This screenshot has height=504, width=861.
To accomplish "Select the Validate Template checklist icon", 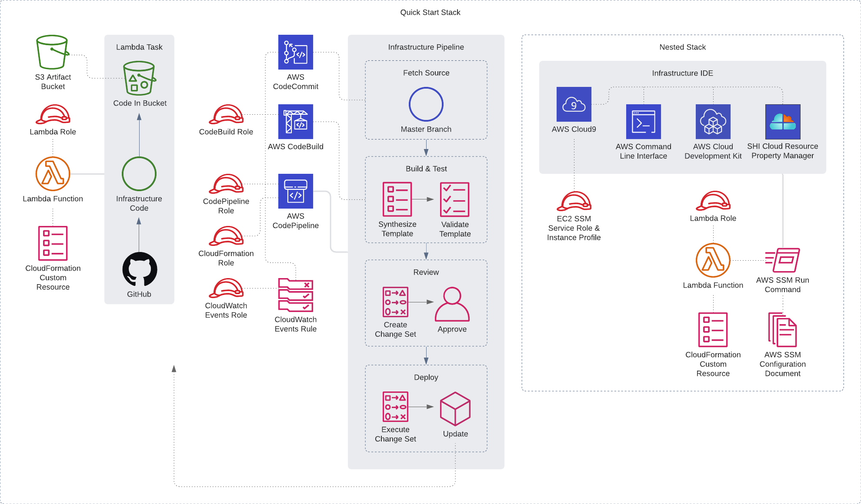I will click(x=455, y=199).
